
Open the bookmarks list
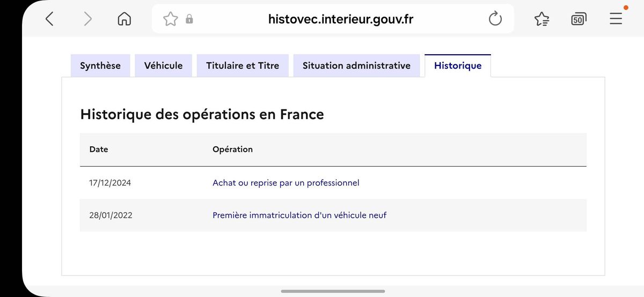542,19
